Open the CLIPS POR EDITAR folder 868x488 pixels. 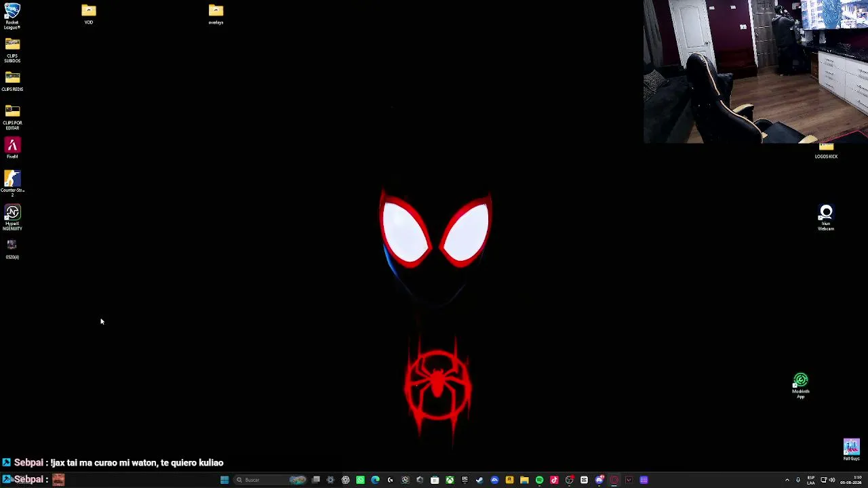tap(12, 117)
